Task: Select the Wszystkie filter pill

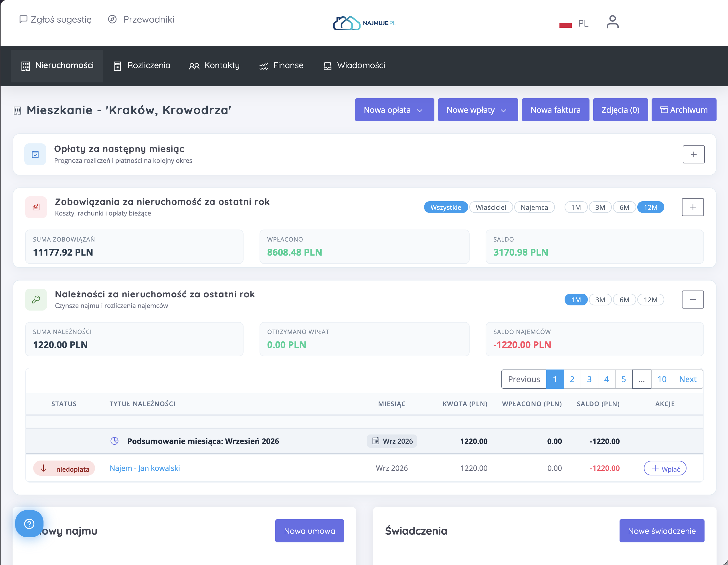Action: pyautogui.click(x=446, y=207)
